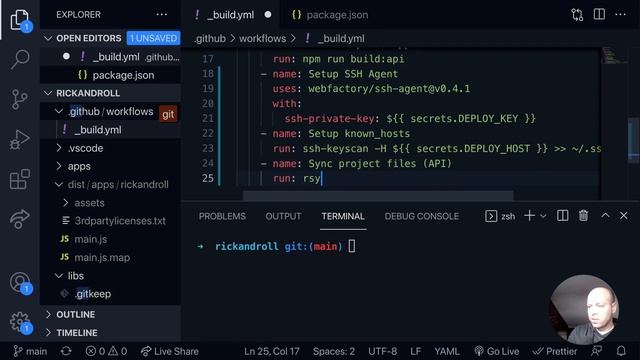Click the zsh terminal shell icon
Viewport: 640px width, 360px height.
tap(491, 216)
